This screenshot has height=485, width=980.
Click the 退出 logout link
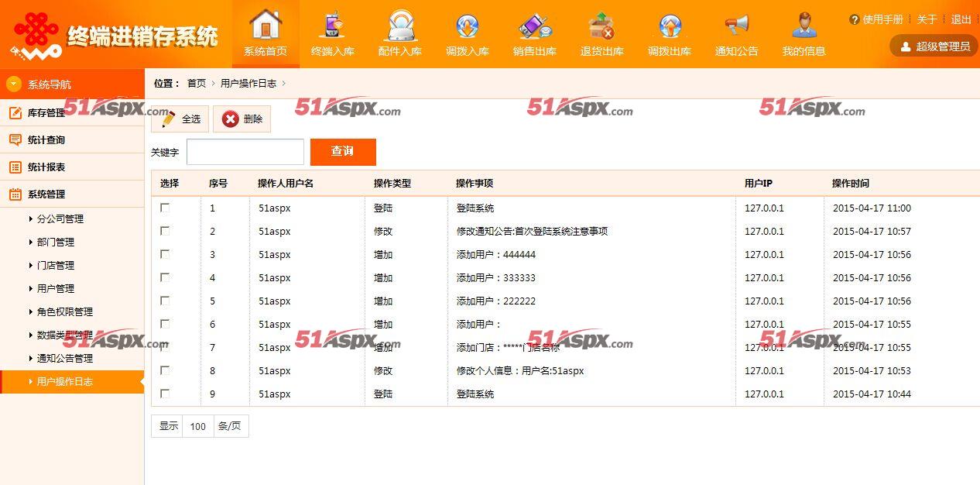pyautogui.click(x=961, y=19)
